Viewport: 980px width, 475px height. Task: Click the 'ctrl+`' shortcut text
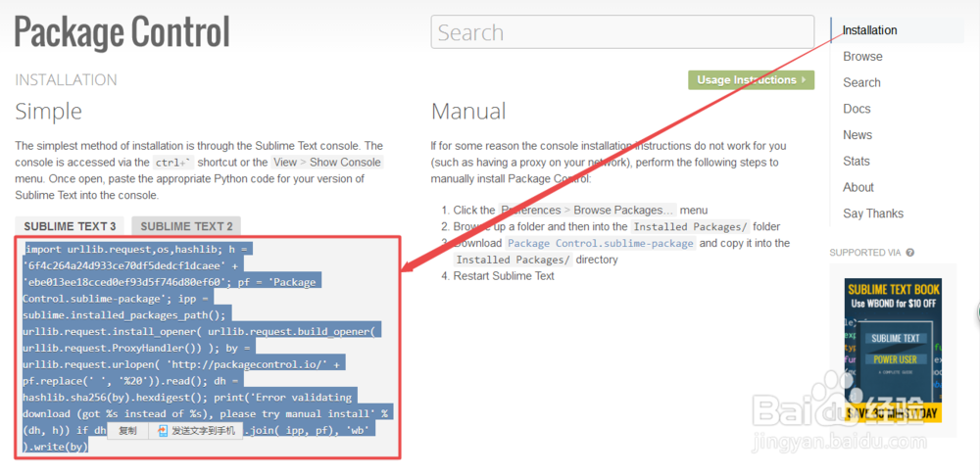(173, 163)
